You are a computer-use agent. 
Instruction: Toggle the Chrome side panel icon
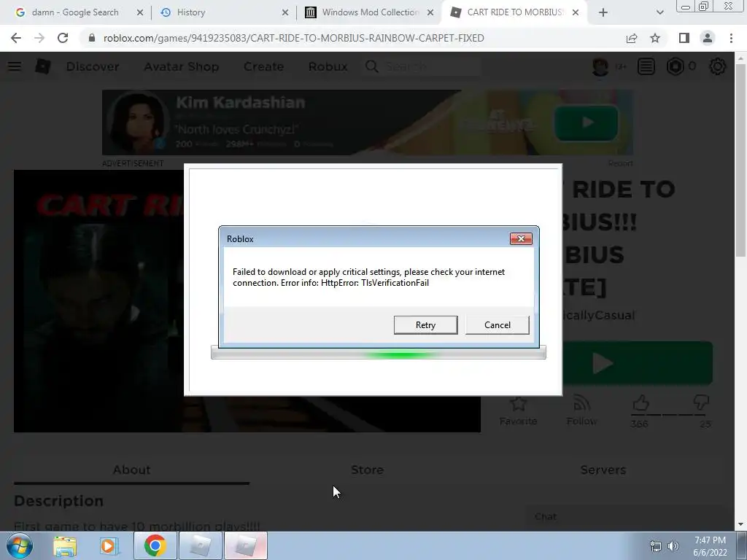(684, 38)
